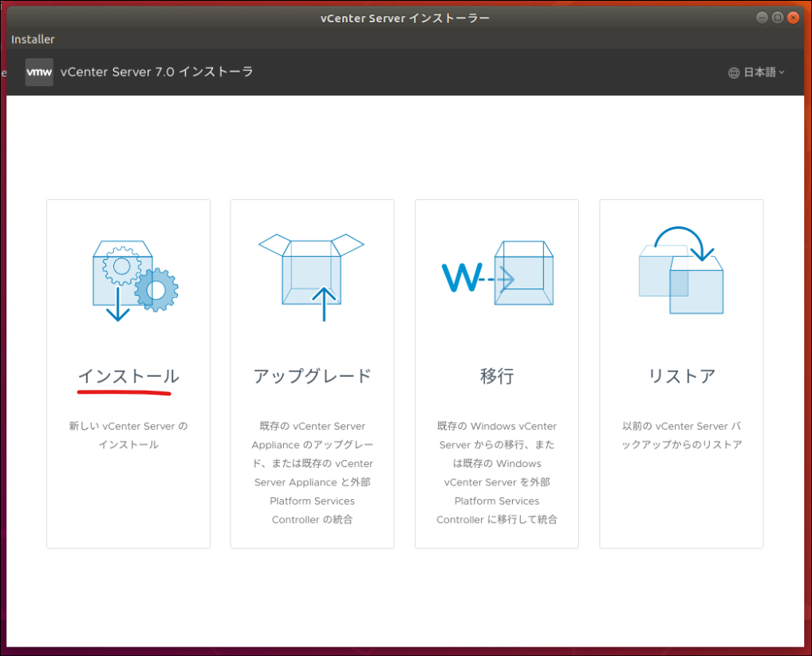Select the 移行 card title
Viewport: 812px width, 656px height.
497,376
